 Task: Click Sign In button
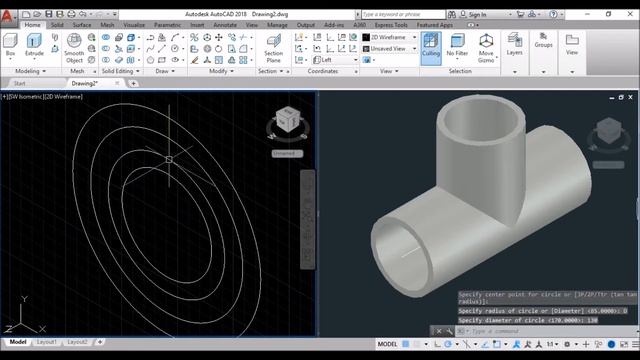(477, 14)
